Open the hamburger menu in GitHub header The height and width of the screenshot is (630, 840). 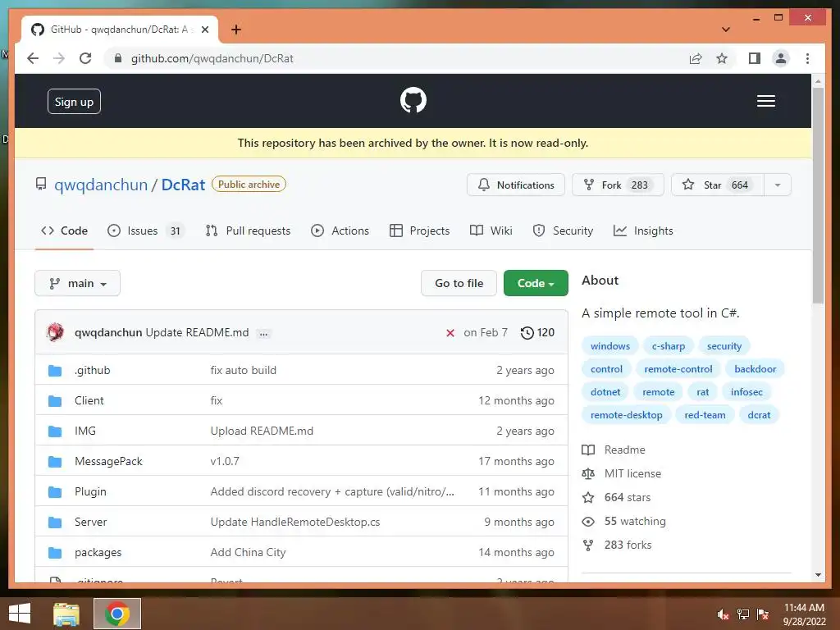pos(765,101)
